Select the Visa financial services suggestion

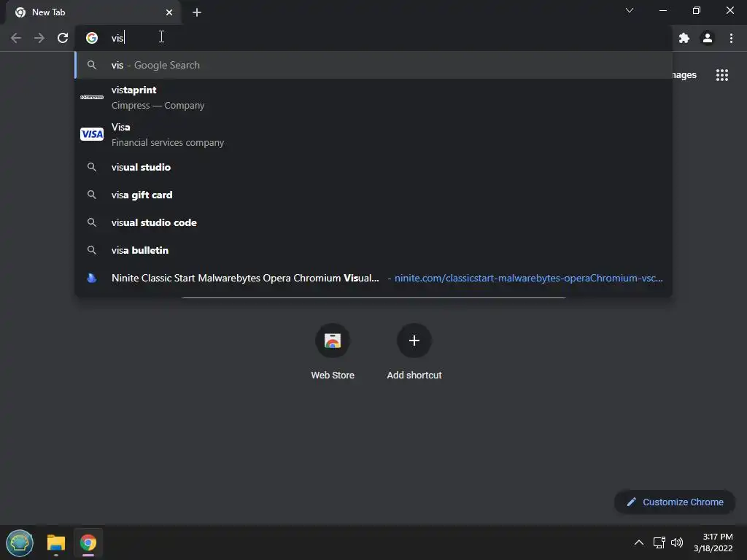pos(373,134)
